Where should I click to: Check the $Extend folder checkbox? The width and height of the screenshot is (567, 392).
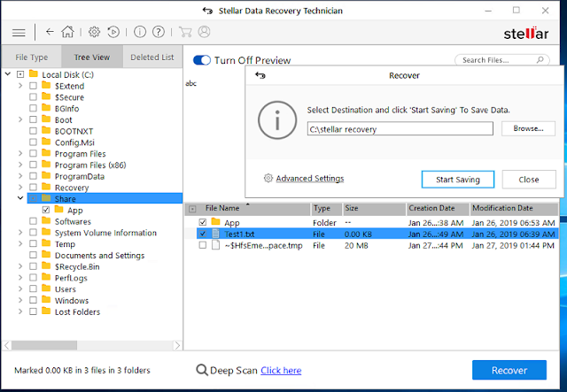33,86
